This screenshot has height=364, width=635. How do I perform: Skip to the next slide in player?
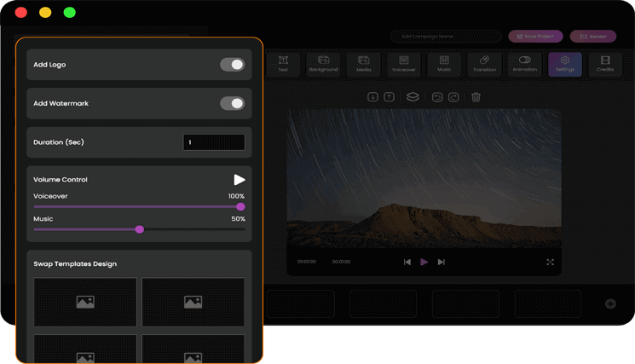[441, 262]
